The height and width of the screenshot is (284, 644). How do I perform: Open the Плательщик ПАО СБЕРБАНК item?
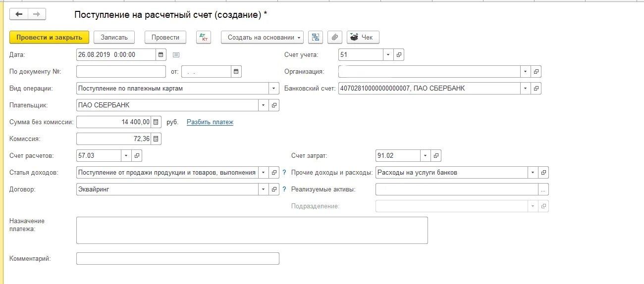tap(274, 105)
